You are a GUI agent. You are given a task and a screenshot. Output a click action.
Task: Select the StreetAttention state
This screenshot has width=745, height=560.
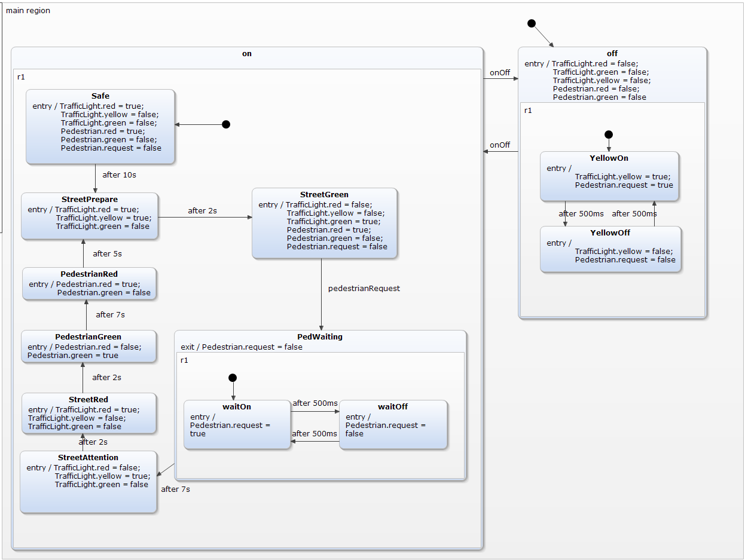(88, 482)
